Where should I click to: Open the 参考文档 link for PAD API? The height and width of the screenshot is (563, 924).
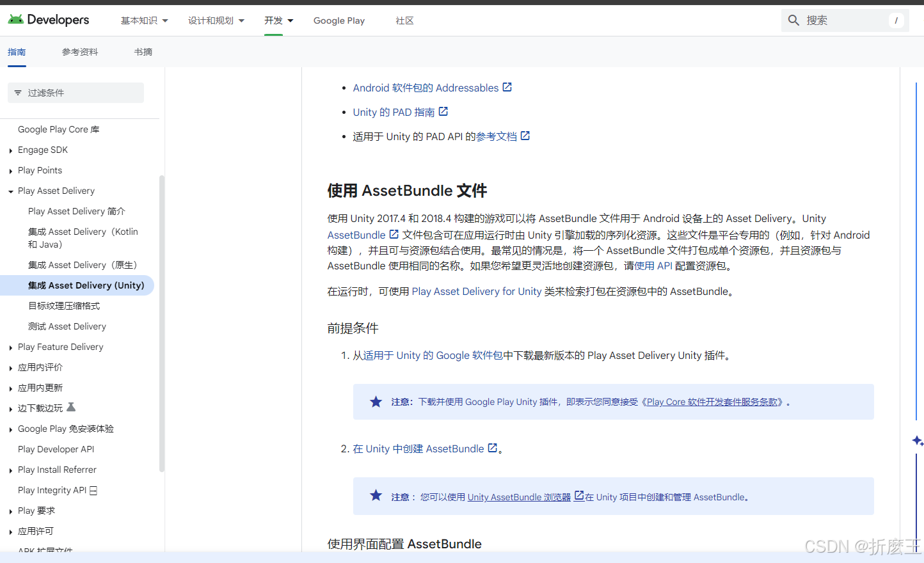pyautogui.click(x=497, y=136)
